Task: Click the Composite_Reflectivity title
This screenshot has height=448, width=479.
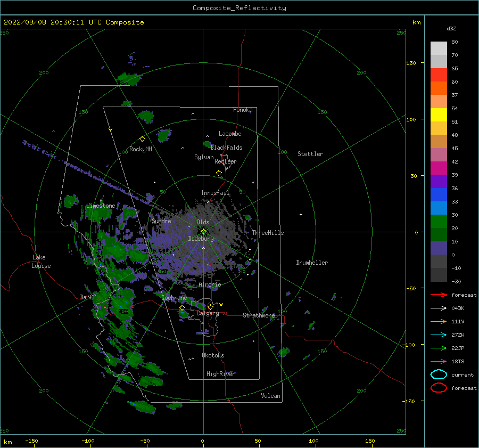Action: [240, 8]
